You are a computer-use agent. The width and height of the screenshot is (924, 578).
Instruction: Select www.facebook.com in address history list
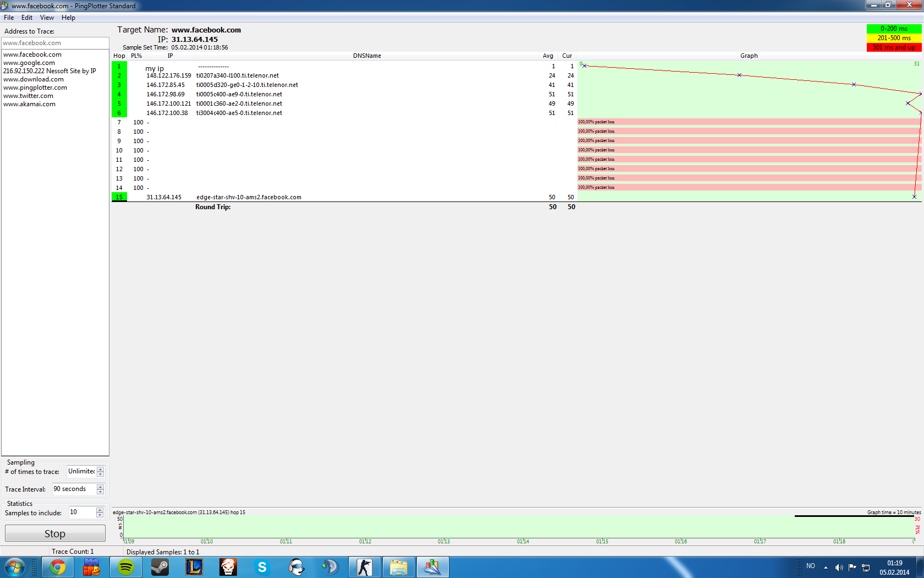[x=32, y=54]
